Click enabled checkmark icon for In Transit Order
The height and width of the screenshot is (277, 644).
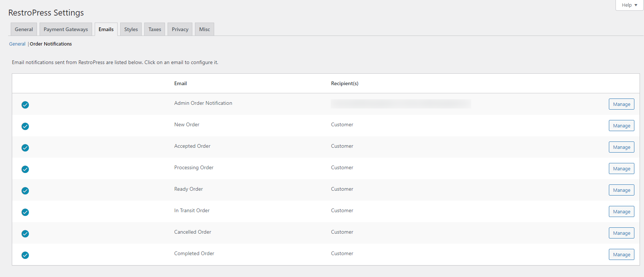coord(25,212)
